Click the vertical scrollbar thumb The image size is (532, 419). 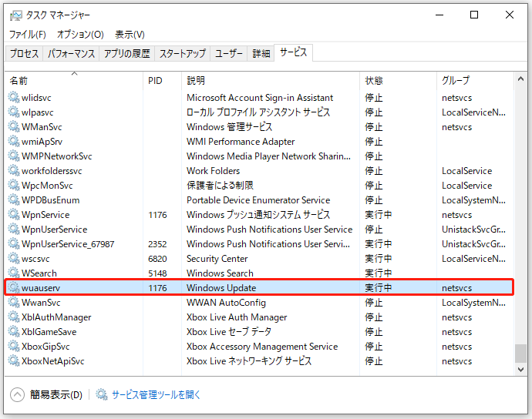pyautogui.click(x=520, y=354)
